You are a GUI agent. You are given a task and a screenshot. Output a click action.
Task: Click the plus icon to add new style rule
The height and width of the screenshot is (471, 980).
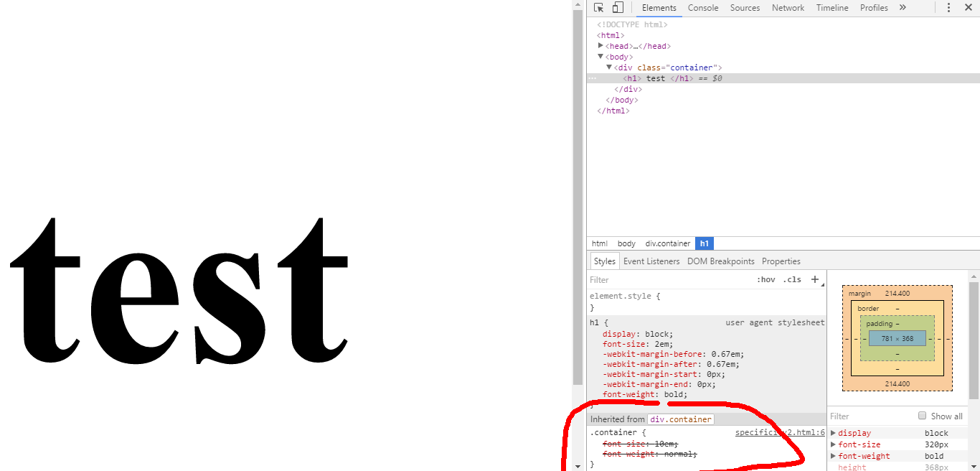pos(815,279)
